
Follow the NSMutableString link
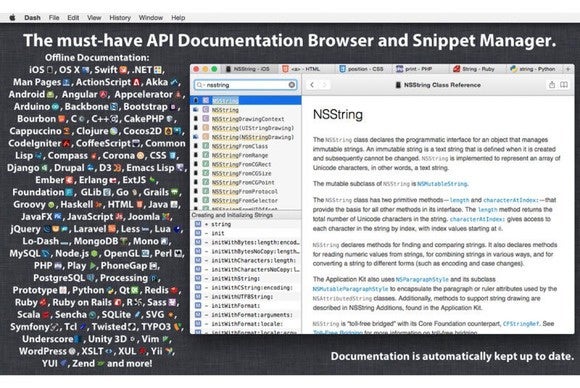(x=442, y=184)
